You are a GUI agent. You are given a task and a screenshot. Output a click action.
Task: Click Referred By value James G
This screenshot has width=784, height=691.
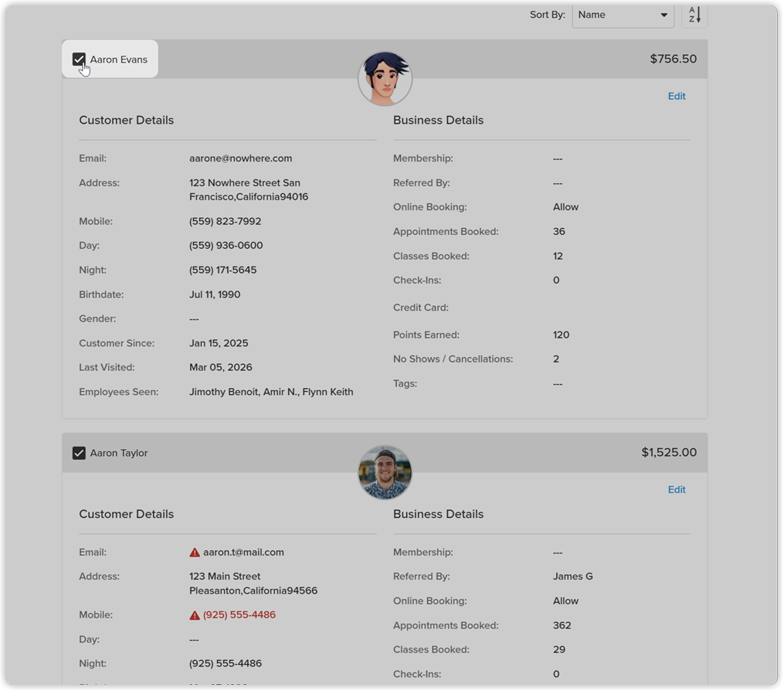tap(573, 577)
